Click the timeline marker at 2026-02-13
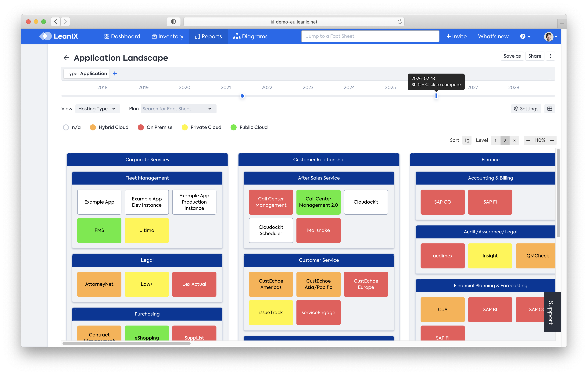 pos(436,96)
